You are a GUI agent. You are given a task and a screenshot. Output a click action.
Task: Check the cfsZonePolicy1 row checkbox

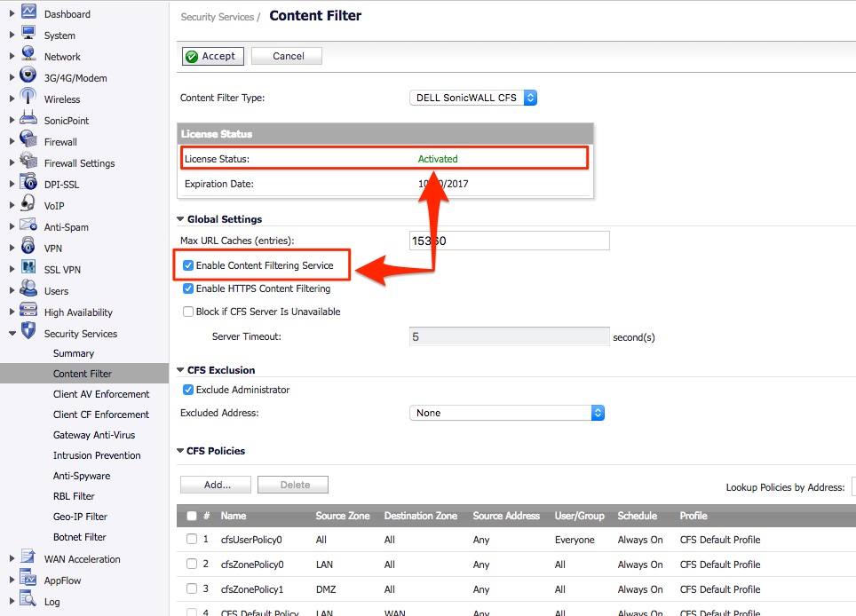click(192, 588)
